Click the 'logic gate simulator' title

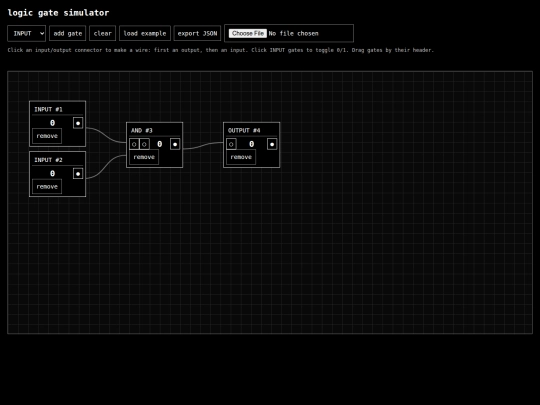pos(58,13)
